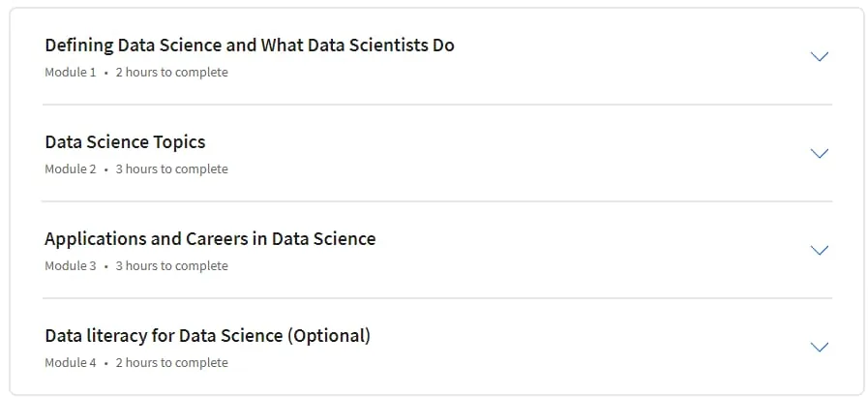Screen dimensions: 868x398
Task: Click the Module 1 label
Action: click(x=71, y=72)
